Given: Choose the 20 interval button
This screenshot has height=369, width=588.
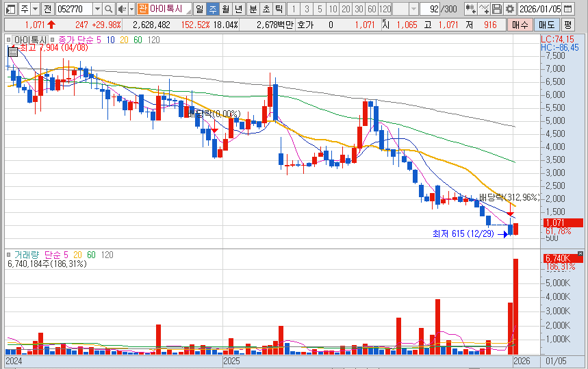Looking at the screenshot, I should tap(346, 9).
